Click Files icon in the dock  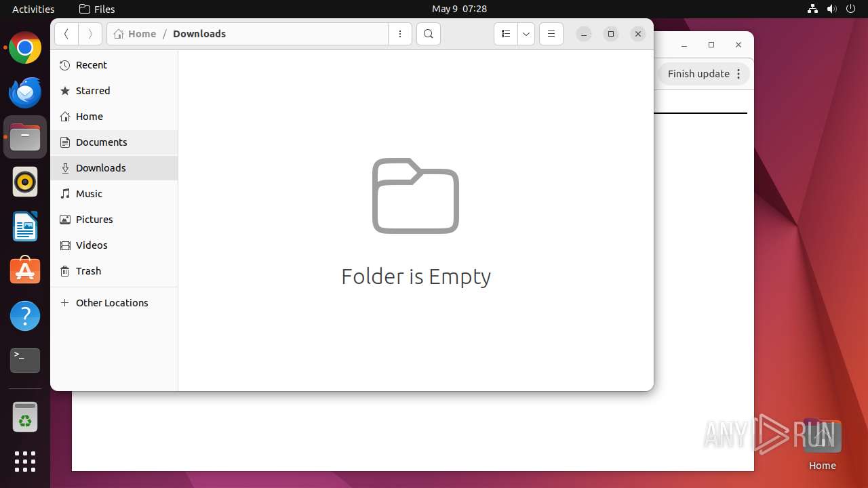pyautogui.click(x=25, y=138)
